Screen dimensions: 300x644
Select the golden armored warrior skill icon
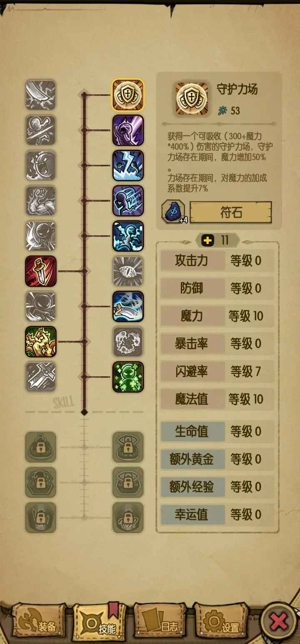tap(40, 342)
